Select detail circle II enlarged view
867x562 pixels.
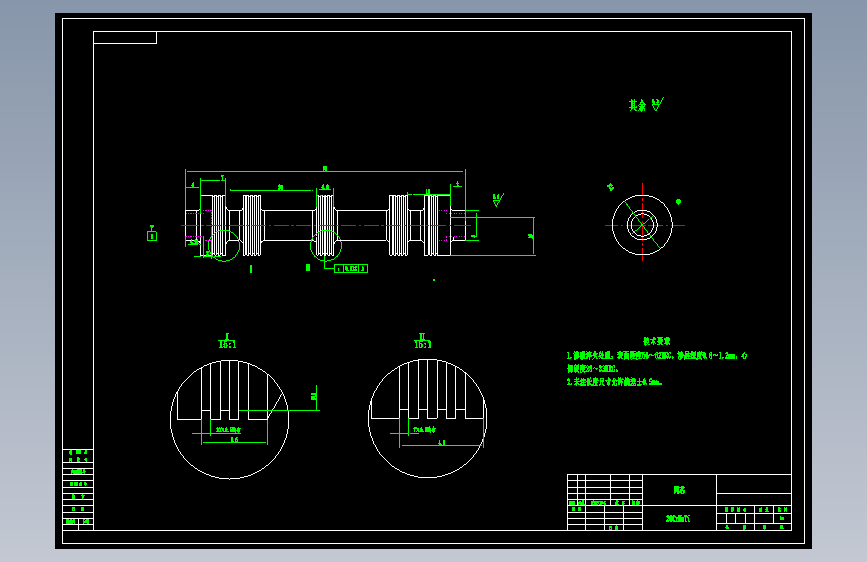[x=427, y=418]
